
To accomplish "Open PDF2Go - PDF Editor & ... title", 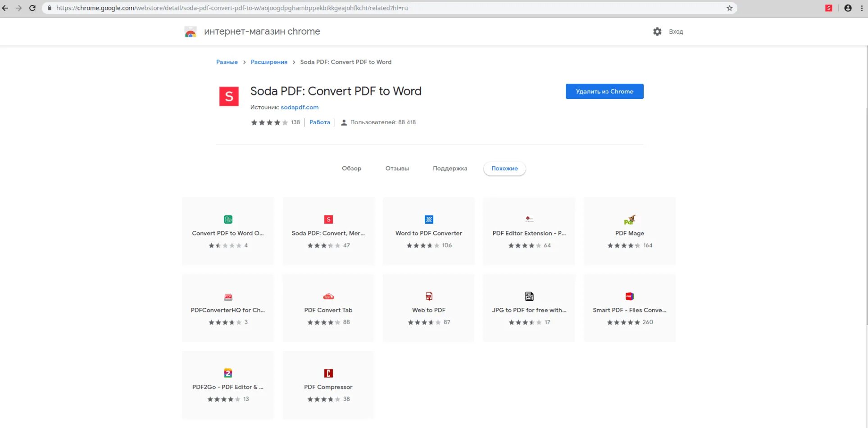I will [228, 387].
